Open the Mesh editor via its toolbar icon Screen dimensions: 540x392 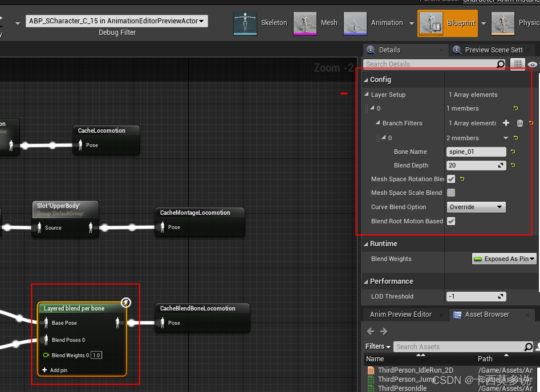[x=304, y=22]
